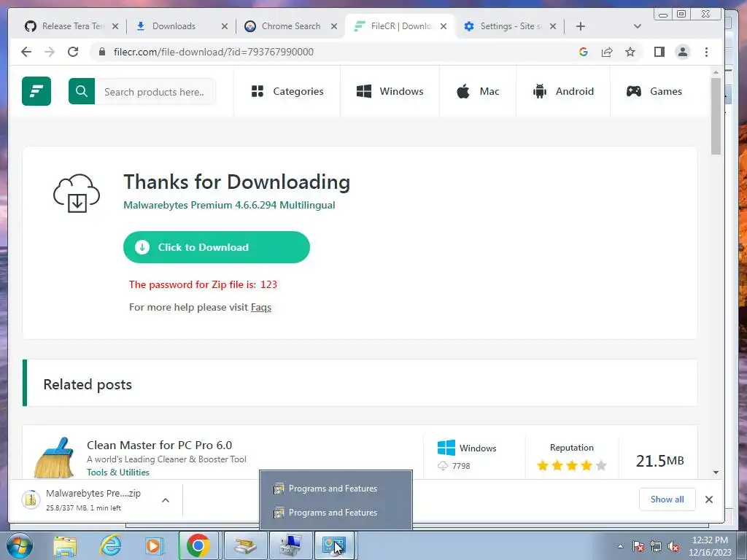
Task: Switch to the Chrome Search tab
Action: (x=290, y=26)
